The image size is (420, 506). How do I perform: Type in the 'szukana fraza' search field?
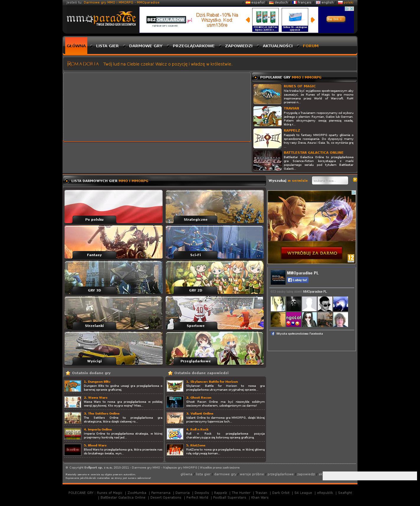329,181
